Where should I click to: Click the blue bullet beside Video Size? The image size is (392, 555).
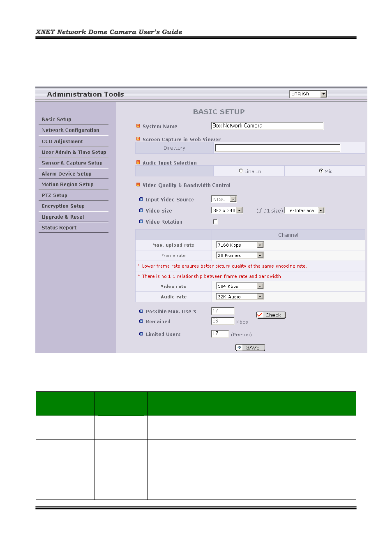(141, 210)
